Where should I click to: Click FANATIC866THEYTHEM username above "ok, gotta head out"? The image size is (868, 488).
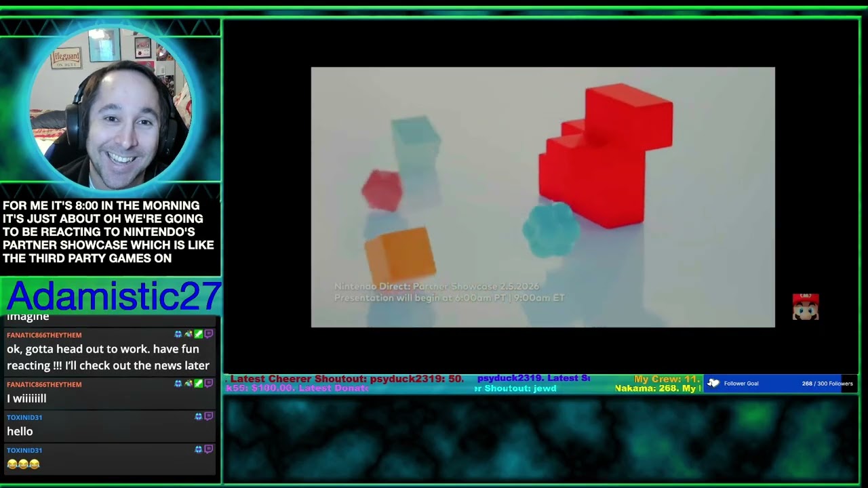44,335
